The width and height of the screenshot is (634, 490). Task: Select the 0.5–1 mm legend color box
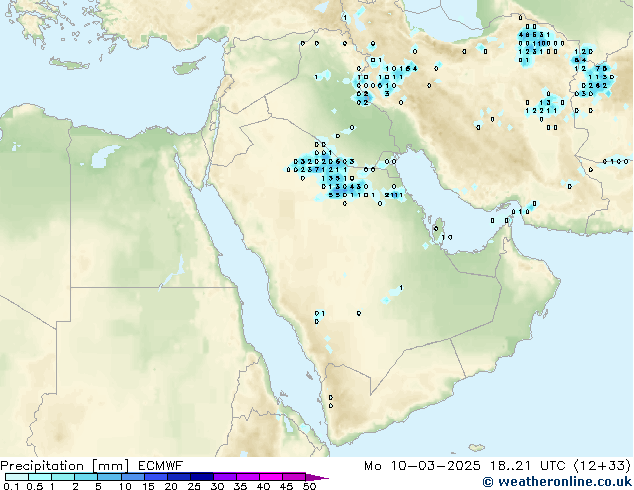tap(40, 477)
